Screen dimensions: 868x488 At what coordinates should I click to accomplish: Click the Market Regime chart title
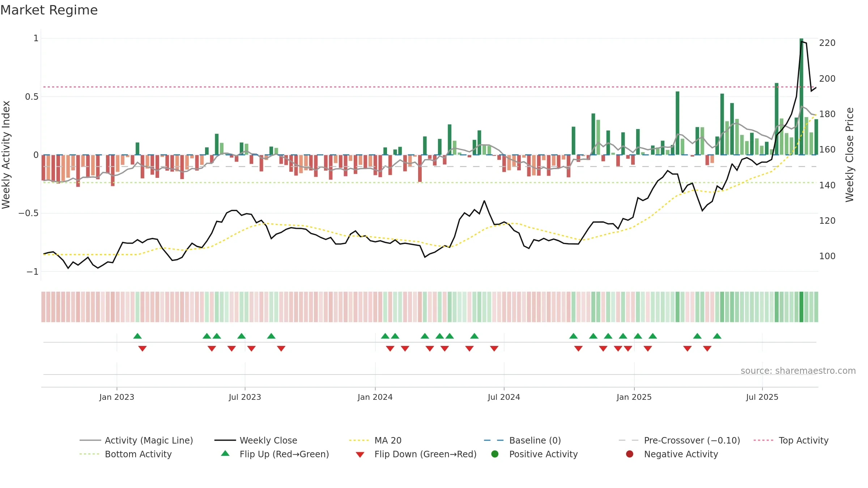point(49,10)
